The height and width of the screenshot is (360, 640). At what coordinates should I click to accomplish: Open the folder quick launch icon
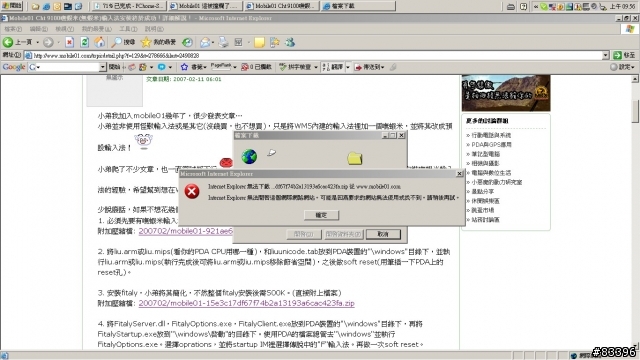click(x=36, y=6)
